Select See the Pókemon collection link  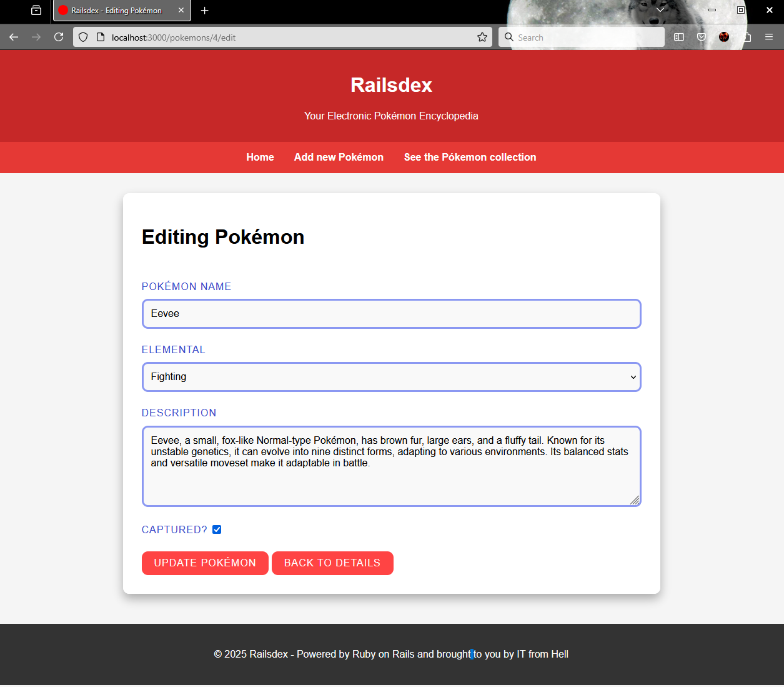click(470, 158)
